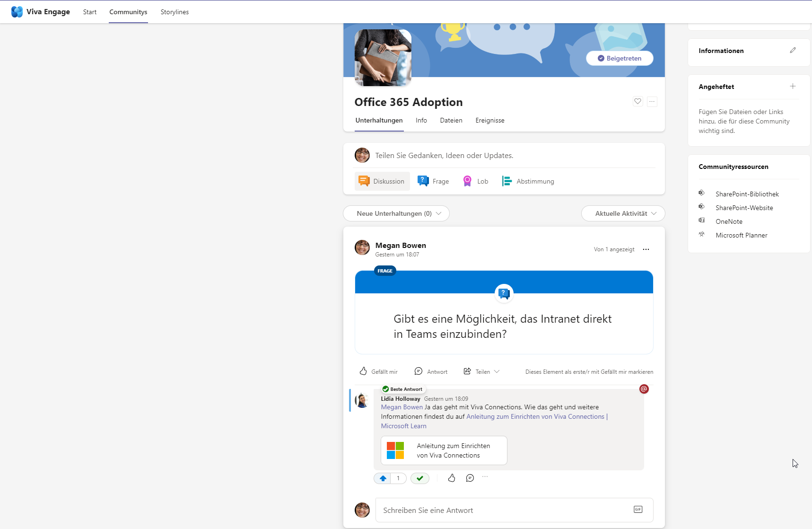Viewport: 812px width, 529px height.
Task: Toggle the green best-answer checkmark
Action: 419,478
